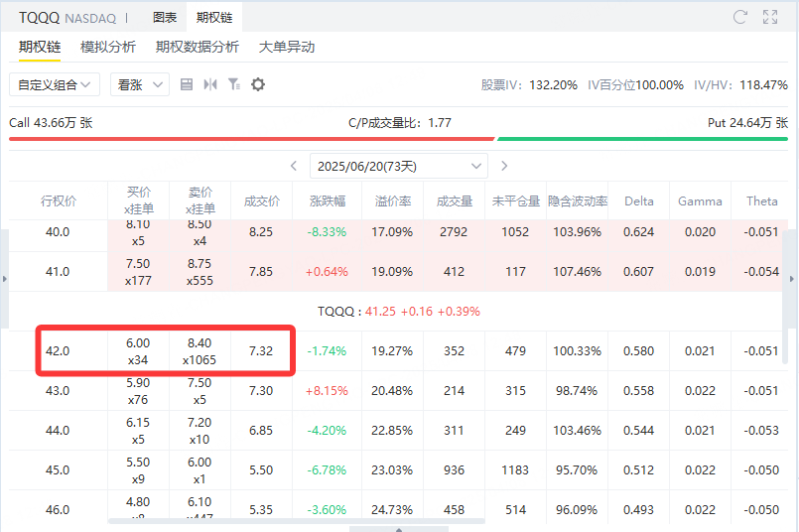Screen dimensions: 799x532
Task: Click the 买价 x挂单 column header
Action: [x=139, y=200]
